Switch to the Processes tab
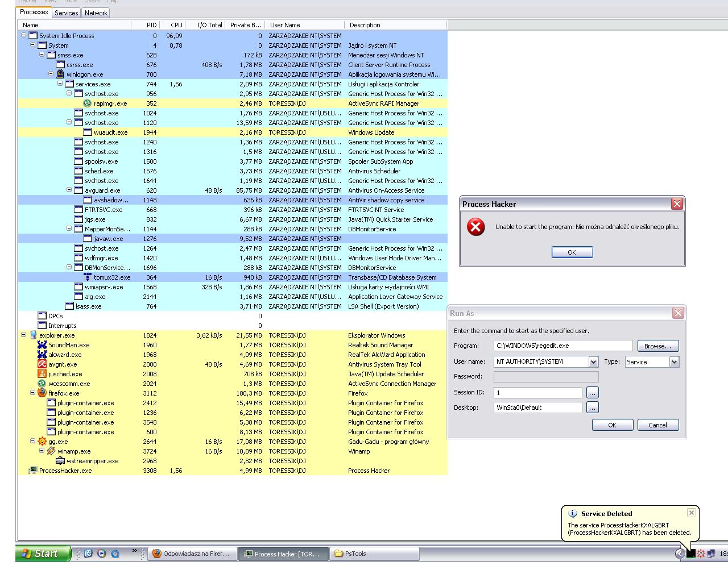Image resolution: width=728 pixels, height=582 pixels. pyautogui.click(x=34, y=12)
